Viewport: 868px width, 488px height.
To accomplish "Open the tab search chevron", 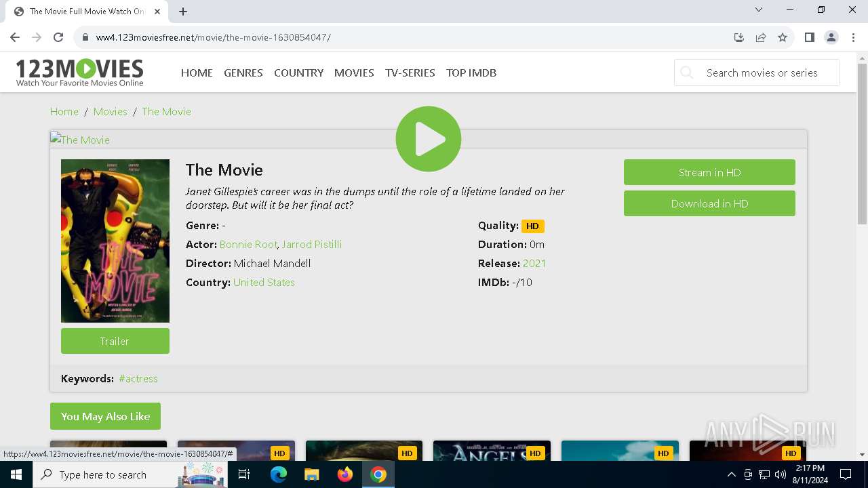I will (x=759, y=10).
